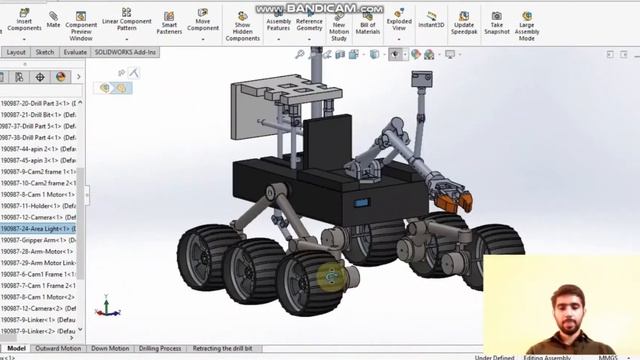Screen dimensions: 640x360
Task: Open Hide/Show Items dropdown arrow
Action: (405, 54)
